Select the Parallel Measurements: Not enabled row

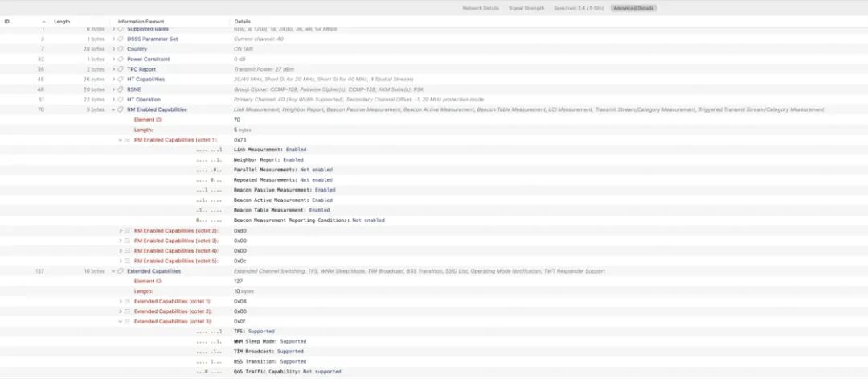[434, 170]
